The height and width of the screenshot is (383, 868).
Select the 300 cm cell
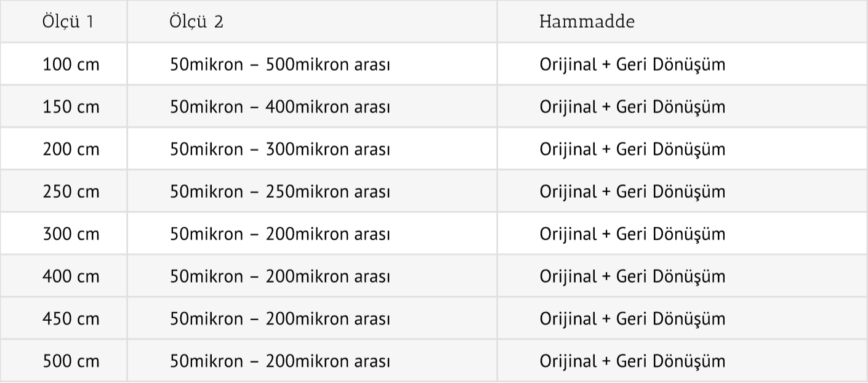click(71, 234)
